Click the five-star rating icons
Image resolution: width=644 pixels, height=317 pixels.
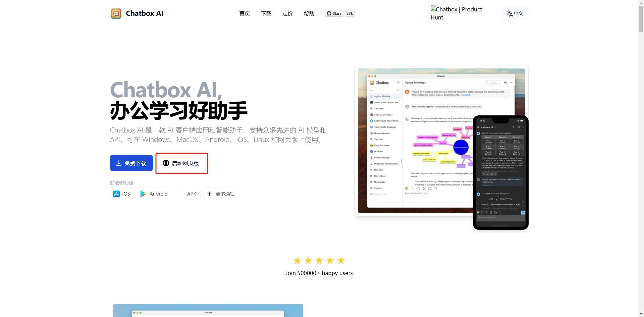[319, 261]
